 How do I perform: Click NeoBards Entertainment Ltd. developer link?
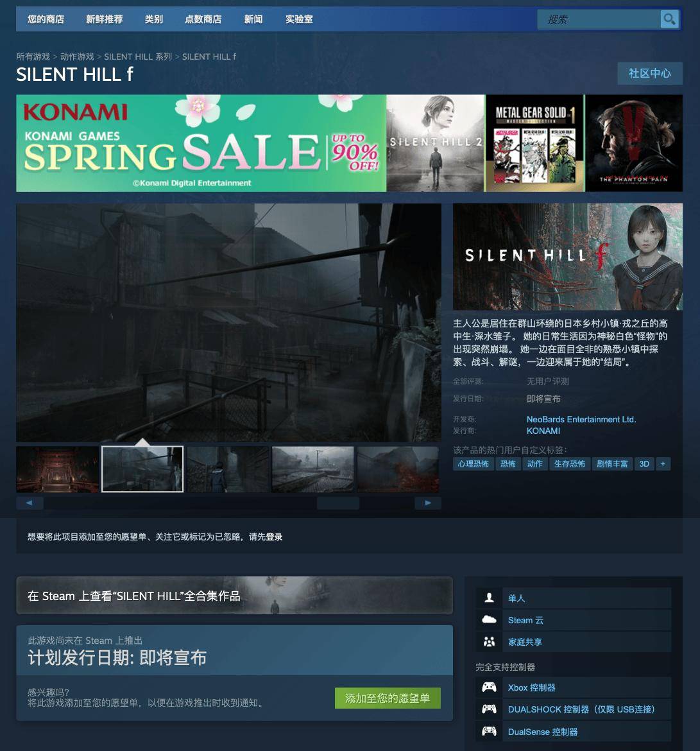tap(581, 419)
